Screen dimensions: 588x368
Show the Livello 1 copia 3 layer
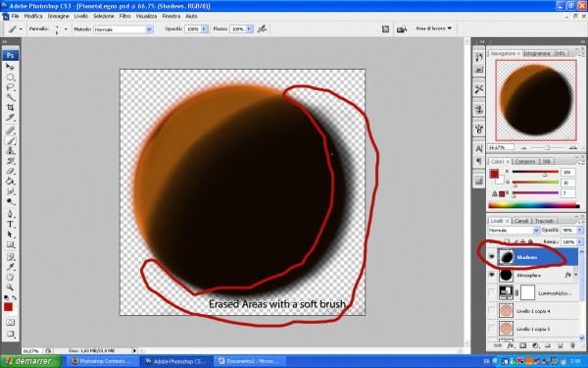pos(492,329)
